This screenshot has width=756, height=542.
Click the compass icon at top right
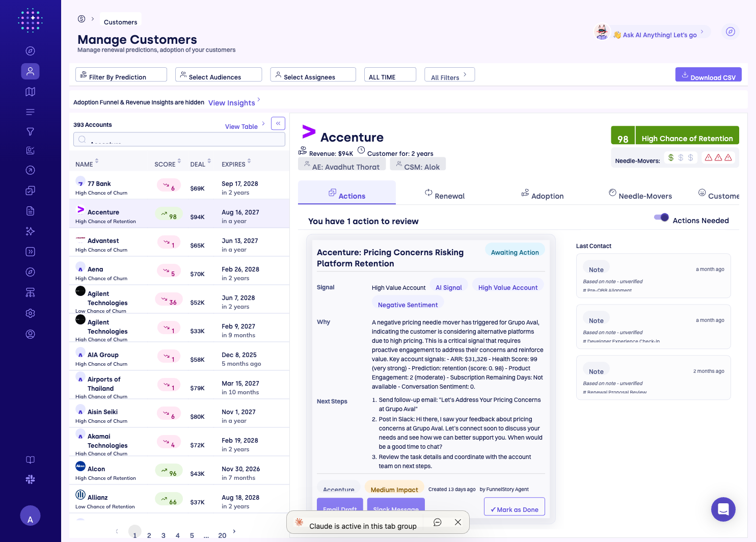731,32
